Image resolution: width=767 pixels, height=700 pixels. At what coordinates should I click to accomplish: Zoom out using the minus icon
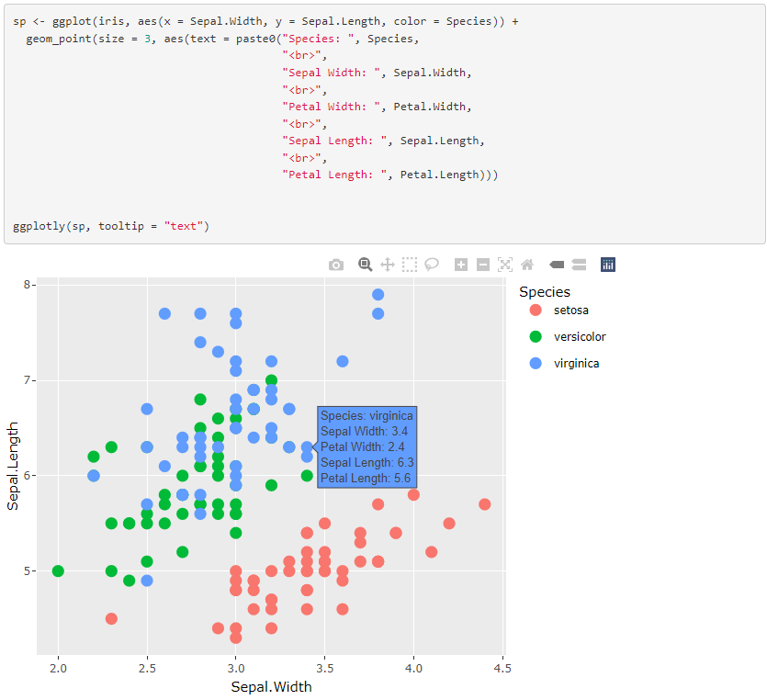482,264
